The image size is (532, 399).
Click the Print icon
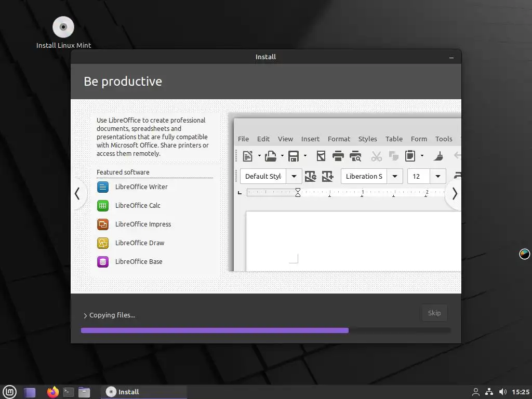tap(338, 156)
